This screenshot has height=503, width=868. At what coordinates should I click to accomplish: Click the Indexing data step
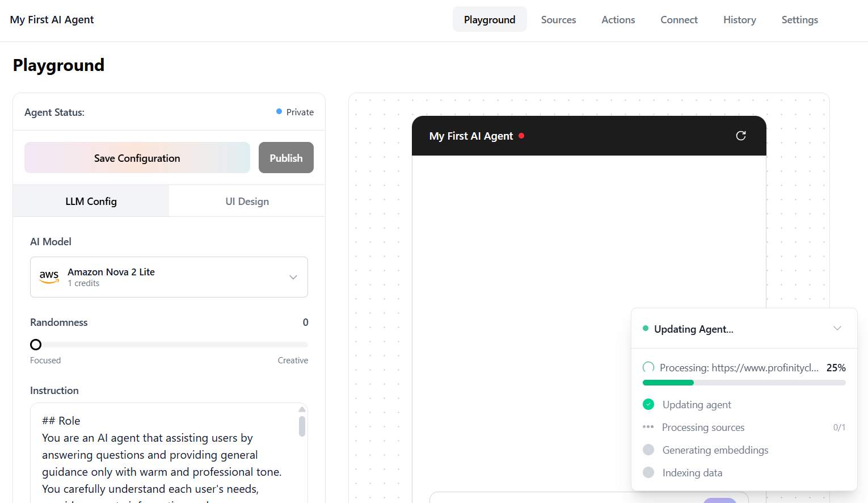click(692, 472)
